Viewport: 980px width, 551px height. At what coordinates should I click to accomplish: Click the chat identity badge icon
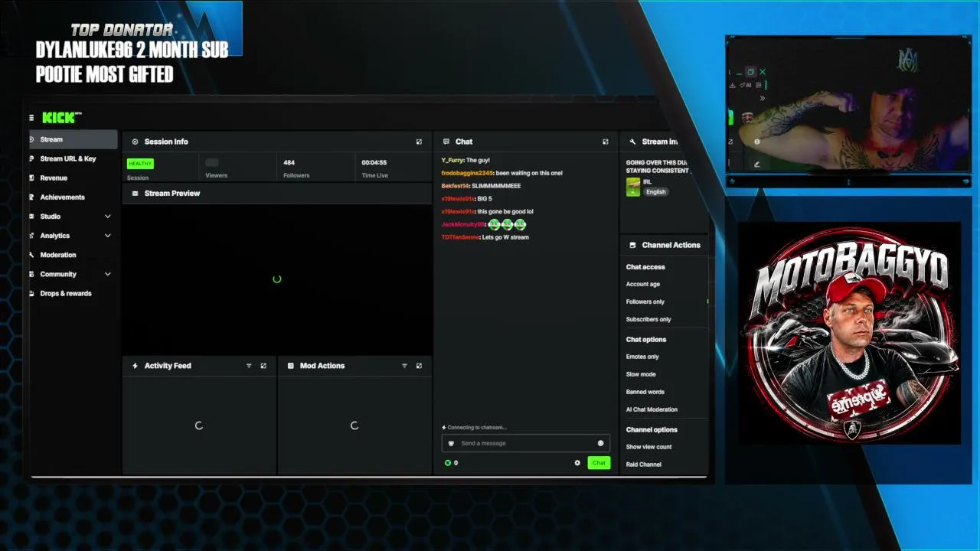451,443
